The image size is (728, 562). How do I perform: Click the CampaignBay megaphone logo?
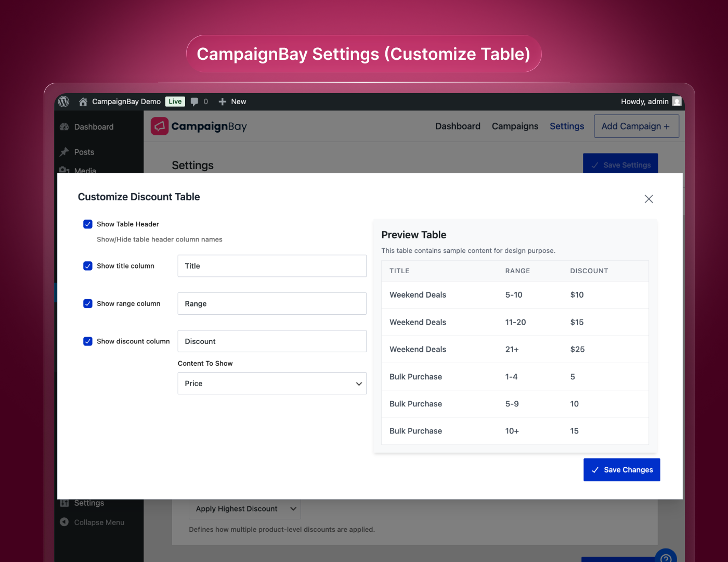160,126
